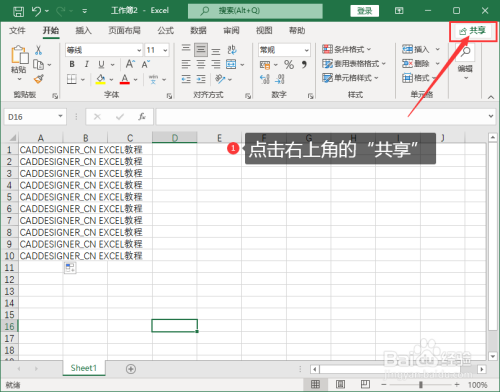The height and width of the screenshot is (392, 500).
Task: Click the Decrease Decimal icon
Action: [x=280, y=79]
